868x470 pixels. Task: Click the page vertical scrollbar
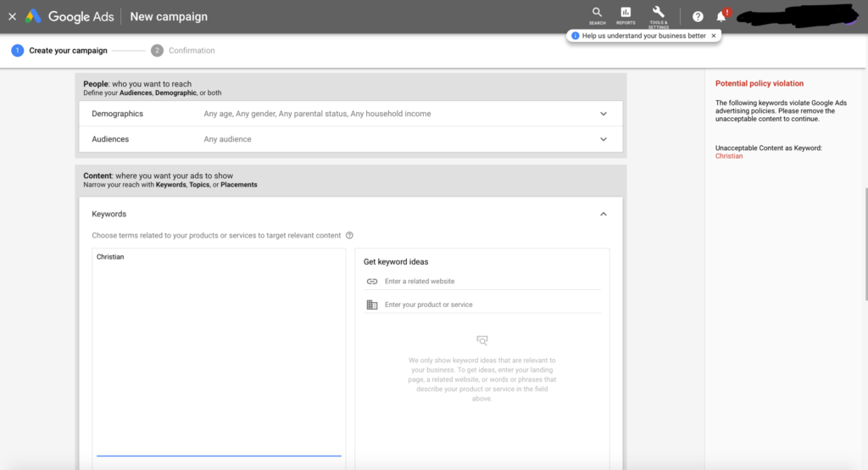(x=865, y=243)
